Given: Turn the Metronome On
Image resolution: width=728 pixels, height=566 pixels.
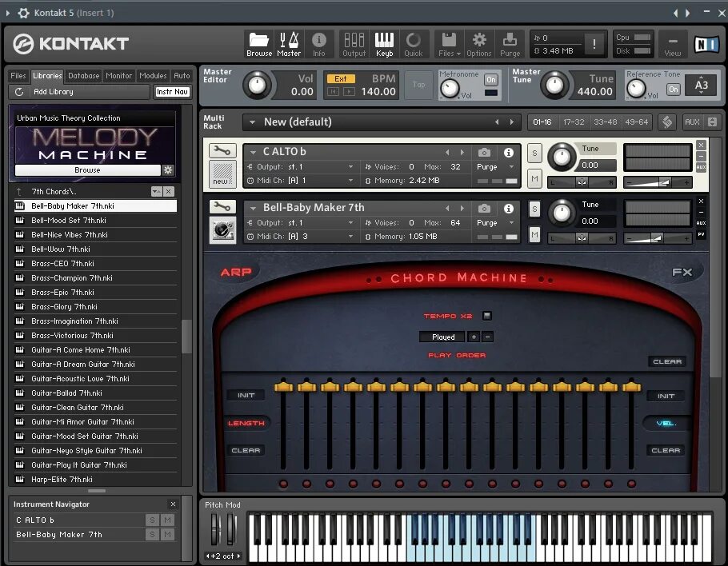Looking at the screenshot, I should [x=490, y=79].
